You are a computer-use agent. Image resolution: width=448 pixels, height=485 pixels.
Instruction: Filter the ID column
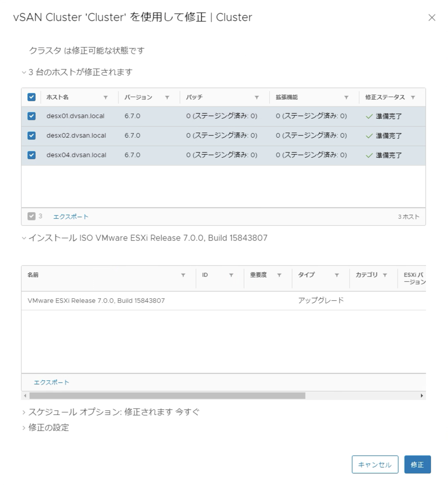pos(231,275)
